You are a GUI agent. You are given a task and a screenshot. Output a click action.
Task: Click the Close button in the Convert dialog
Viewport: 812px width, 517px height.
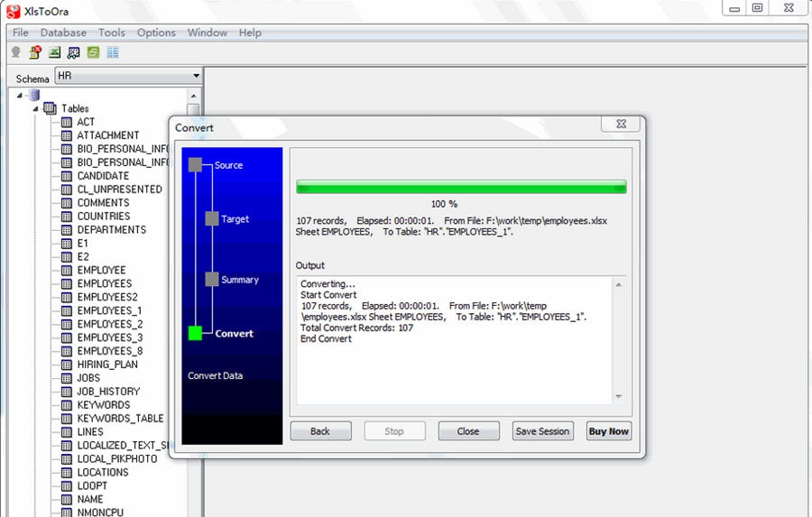[x=468, y=431]
